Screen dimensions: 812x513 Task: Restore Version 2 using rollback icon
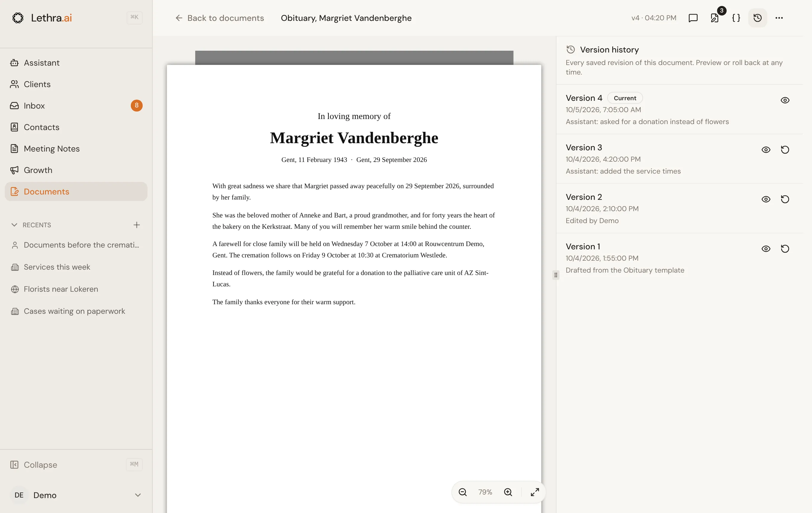pyautogui.click(x=785, y=200)
